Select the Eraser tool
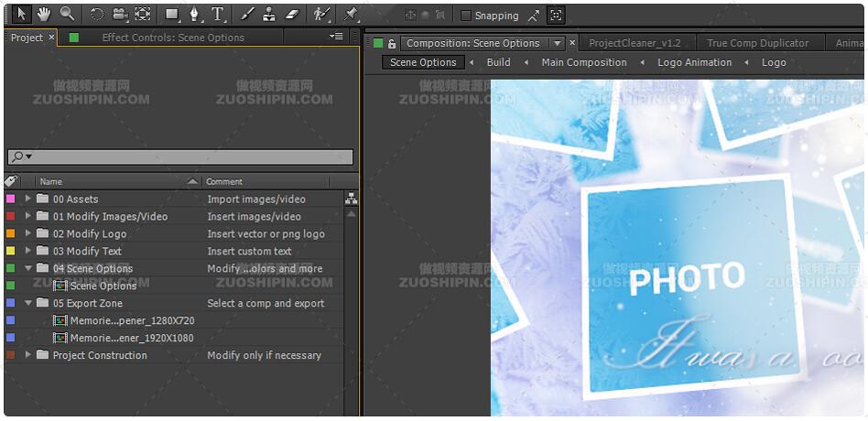The image size is (868, 421). [x=292, y=14]
